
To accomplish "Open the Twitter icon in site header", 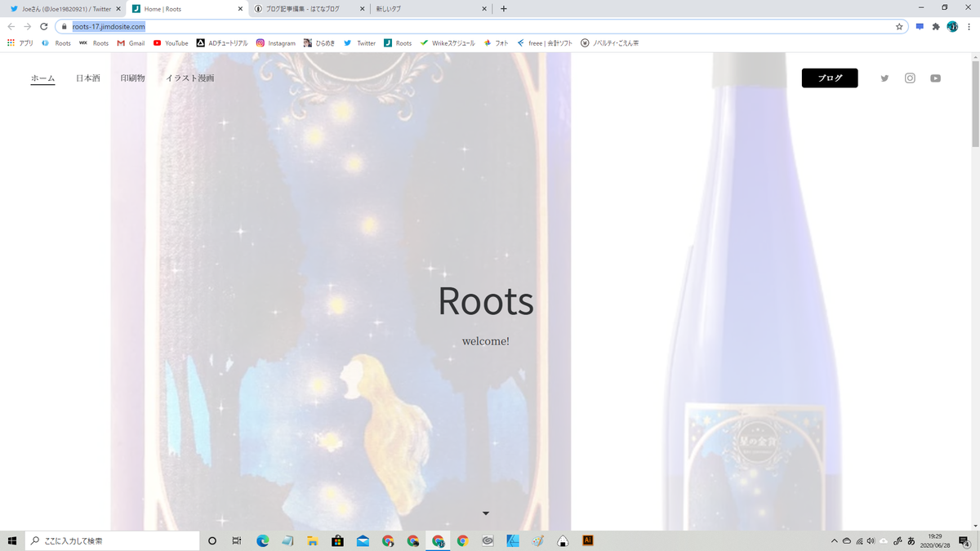I will click(x=884, y=78).
